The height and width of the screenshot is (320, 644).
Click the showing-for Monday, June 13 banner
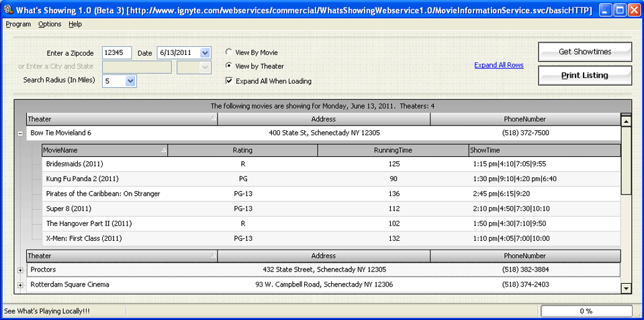pos(323,106)
